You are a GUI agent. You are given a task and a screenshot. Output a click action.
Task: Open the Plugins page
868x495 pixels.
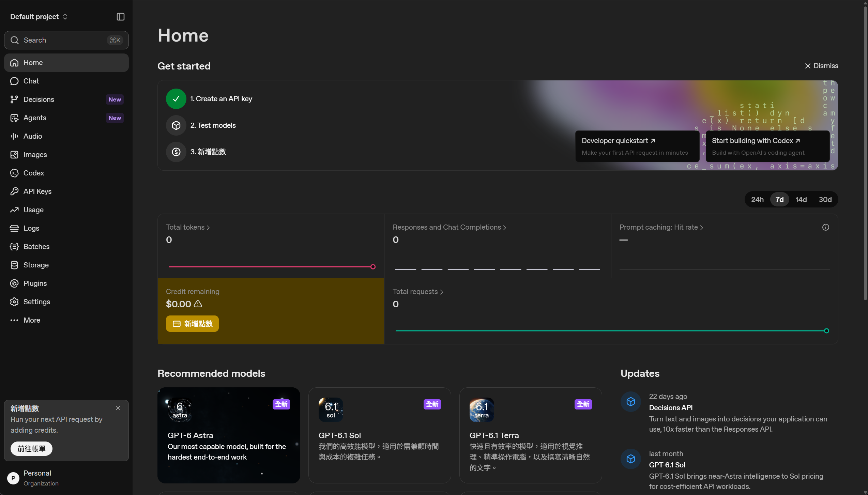pyautogui.click(x=66, y=283)
